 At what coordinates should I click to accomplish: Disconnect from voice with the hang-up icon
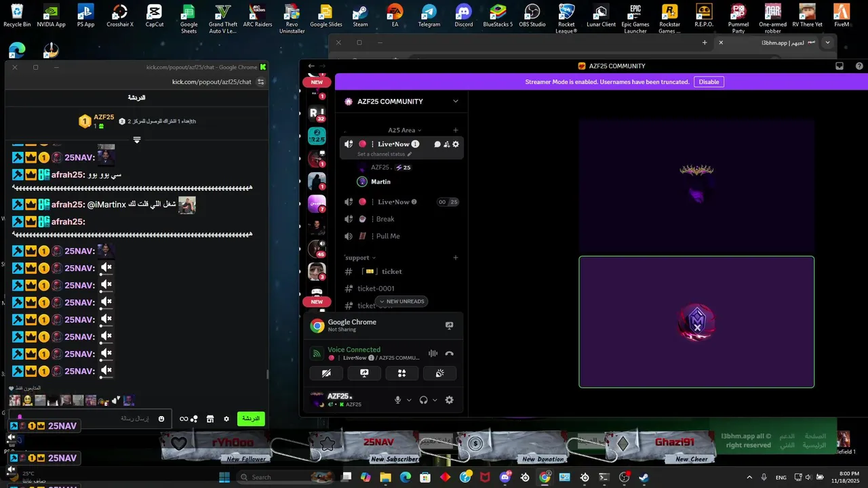(449, 354)
